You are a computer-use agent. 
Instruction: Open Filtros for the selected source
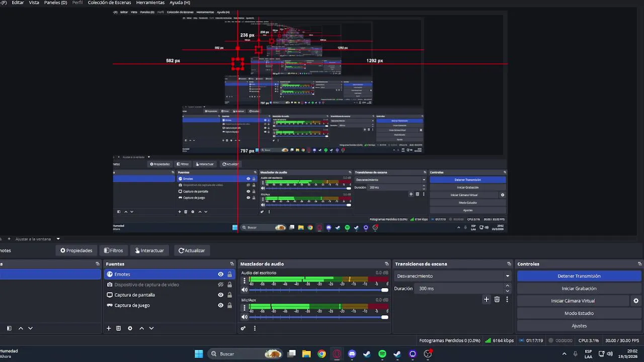click(x=113, y=250)
